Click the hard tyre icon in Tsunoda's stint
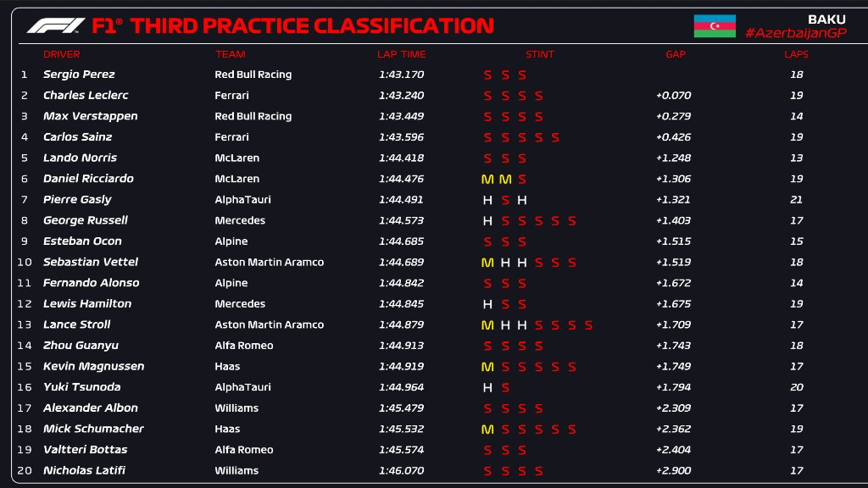This screenshot has height=488, width=868. pyautogui.click(x=487, y=387)
